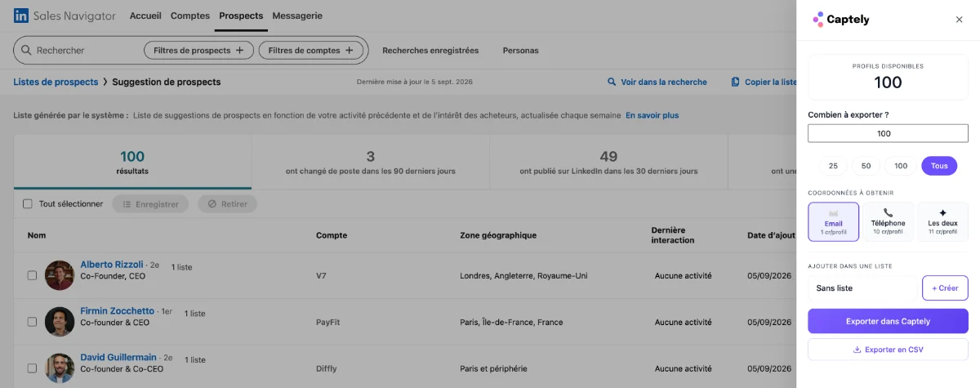Open Firmin Zocchetto's profile name link
Screen dimensions: 980x388
click(x=117, y=311)
